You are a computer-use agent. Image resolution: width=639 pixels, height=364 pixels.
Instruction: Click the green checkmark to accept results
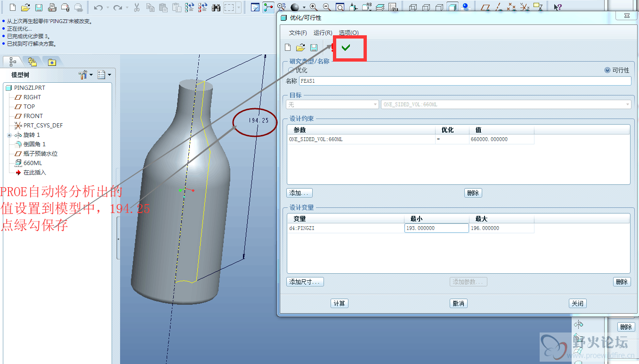[x=346, y=47]
